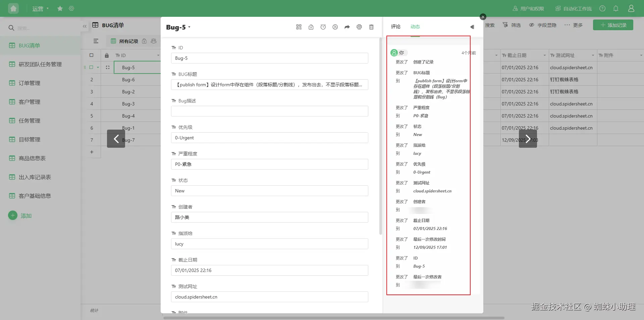
Task: Open 自动化工作流
Action: [574, 9]
